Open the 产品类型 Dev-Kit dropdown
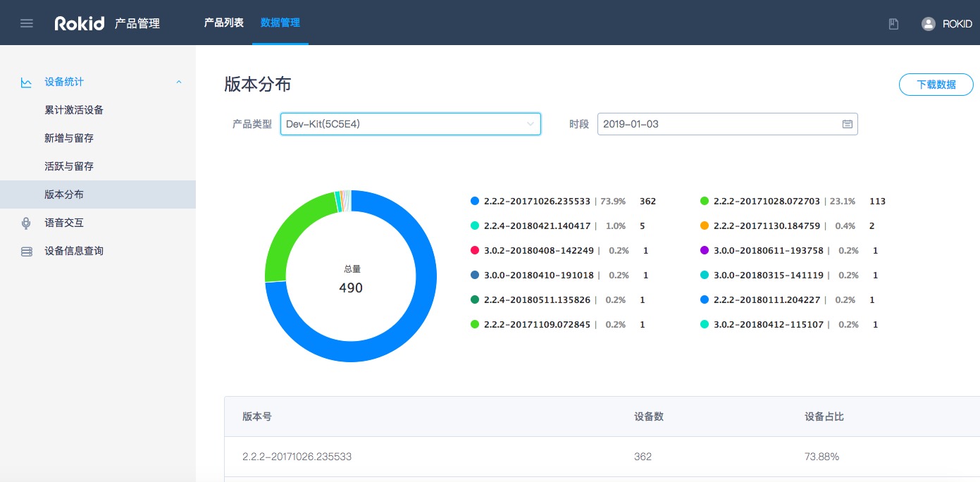Image resolution: width=980 pixels, height=482 pixels. coord(410,124)
